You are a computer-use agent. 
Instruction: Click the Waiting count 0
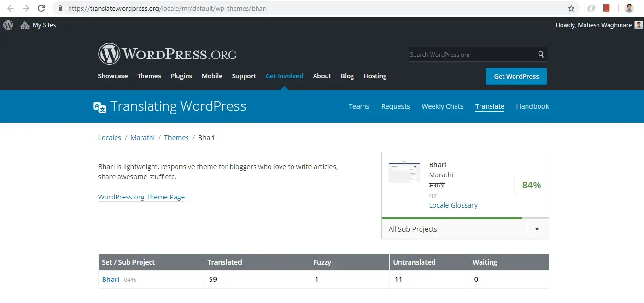pos(476,280)
